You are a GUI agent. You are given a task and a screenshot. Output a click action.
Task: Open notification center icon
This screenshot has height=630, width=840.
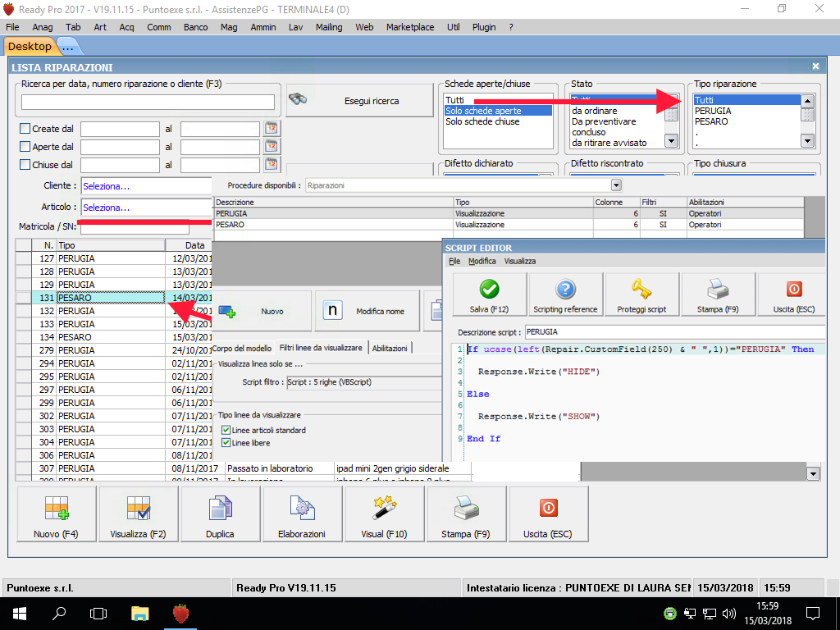point(813,614)
